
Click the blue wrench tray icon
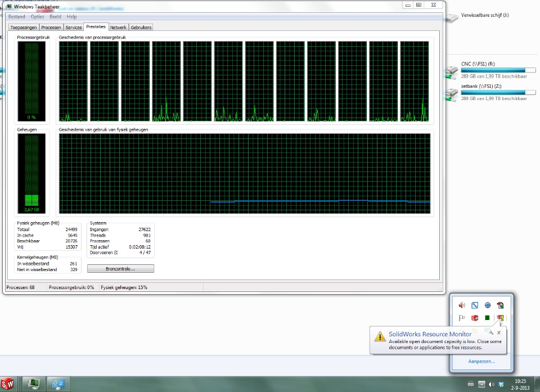click(475, 305)
